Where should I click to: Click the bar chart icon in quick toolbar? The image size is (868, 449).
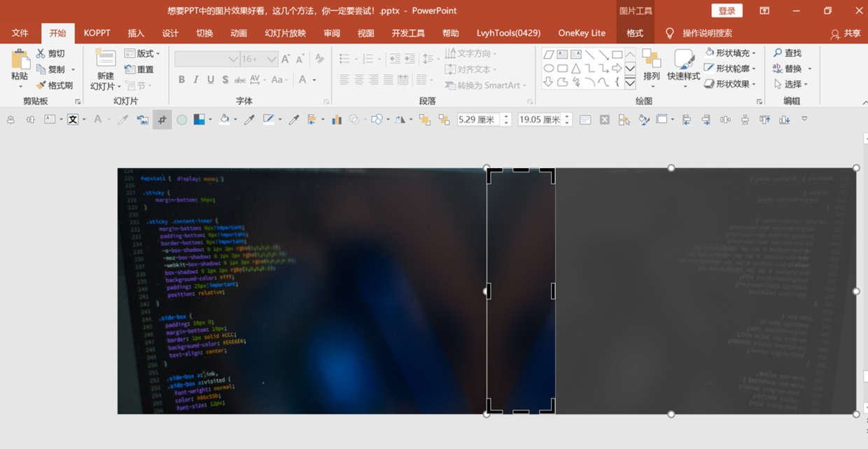[337, 120]
